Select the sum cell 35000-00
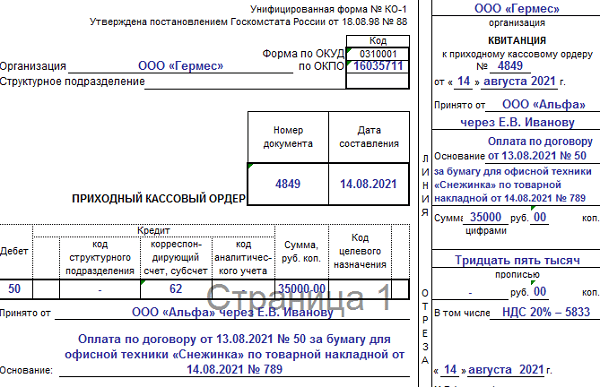 click(302, 289)
